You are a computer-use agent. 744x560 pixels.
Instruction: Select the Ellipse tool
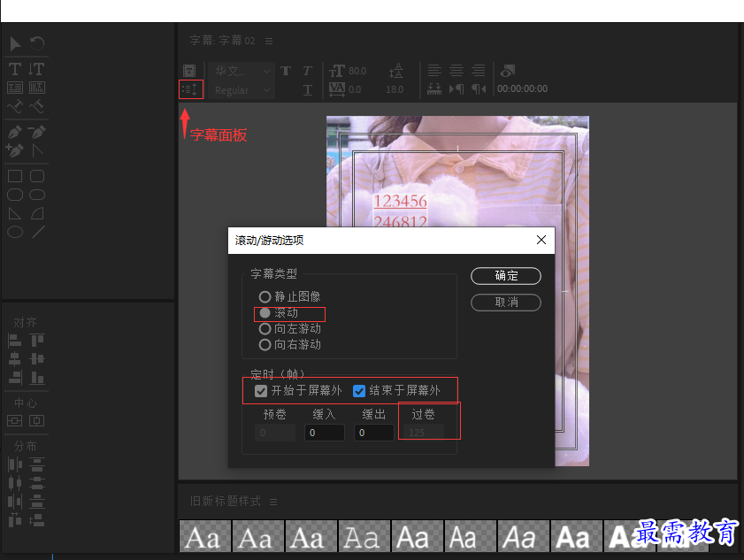tap(15, 232)
